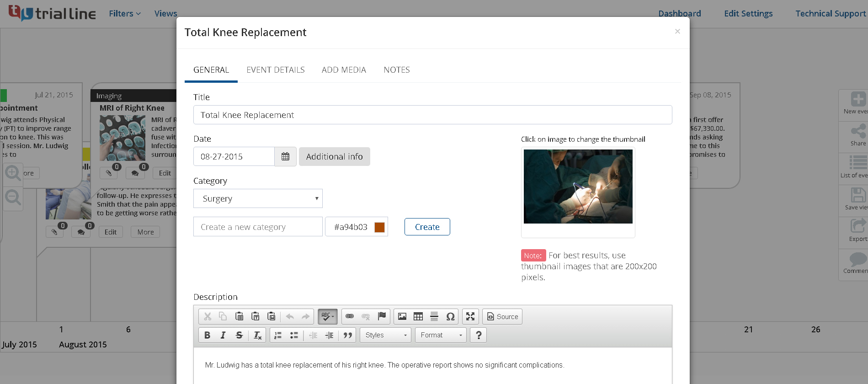The width and height of the screenshot is (868, 384).
Task: Toggle strikethrough formatting
Action: pos(239,335)
